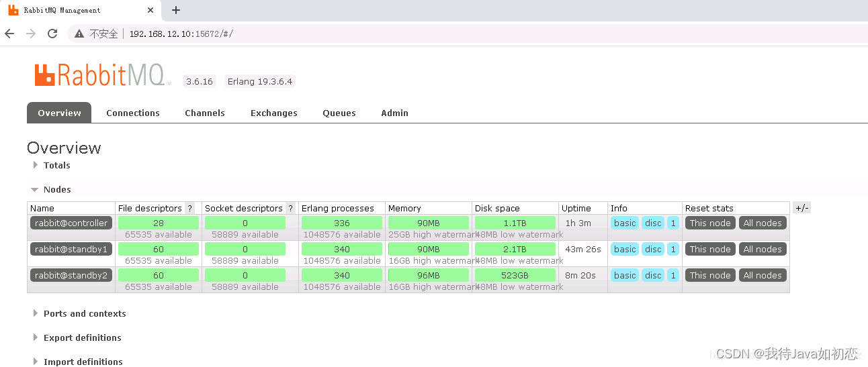The width and height of the screenshot is (868, 367).
Task: Switch to the Queues tab
Action: point(339,113)
